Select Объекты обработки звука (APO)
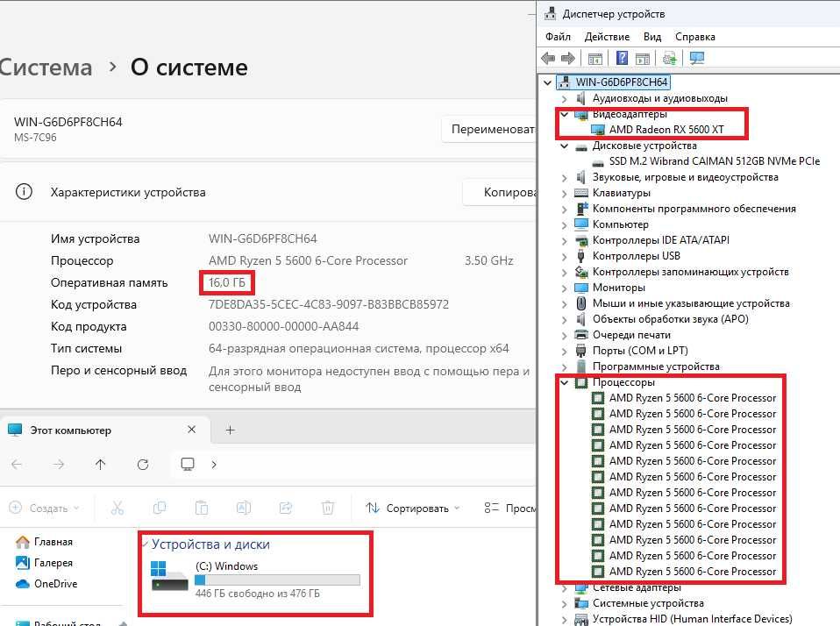This screenshot has width=840, height=626. click(x=670, y=319)
